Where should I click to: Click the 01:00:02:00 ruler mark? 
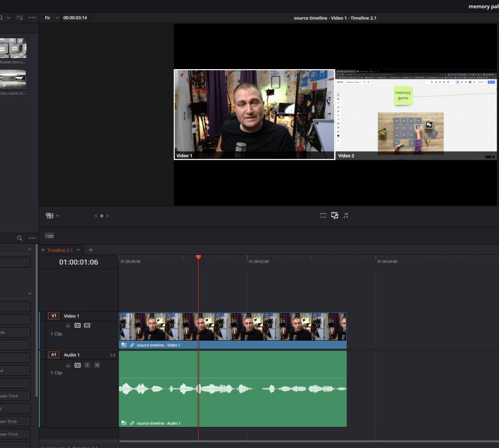click(x=259, y=261)
